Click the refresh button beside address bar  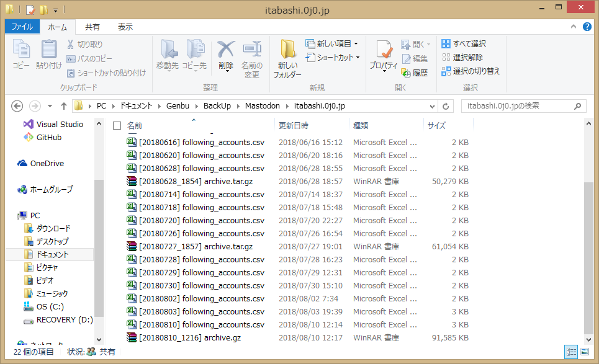pos(446,106)
